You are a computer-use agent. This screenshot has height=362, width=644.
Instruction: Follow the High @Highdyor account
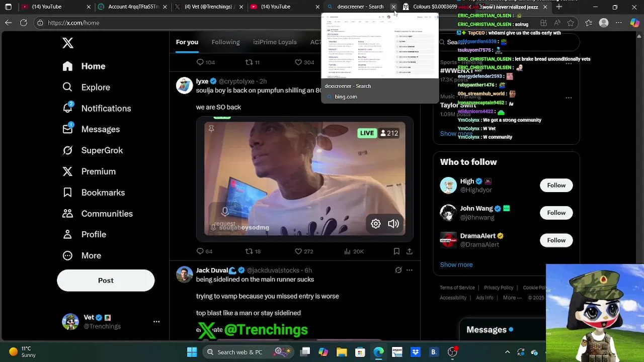click(556, 185)
